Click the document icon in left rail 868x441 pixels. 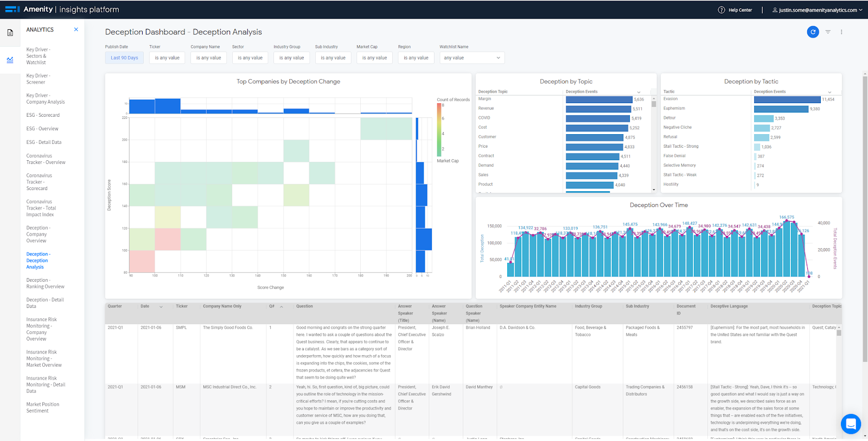click(10, 33)
